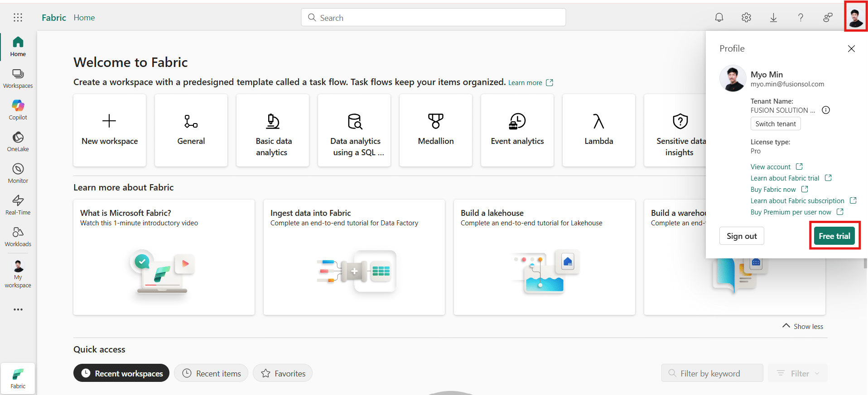Click the Sign out button
868x395 pixels.
(x=742, y=236)
